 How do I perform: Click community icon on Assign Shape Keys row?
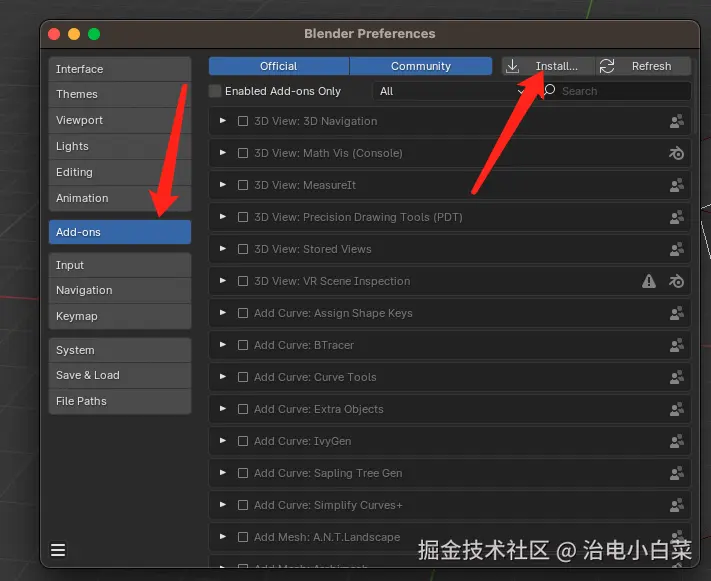[676, 313]
